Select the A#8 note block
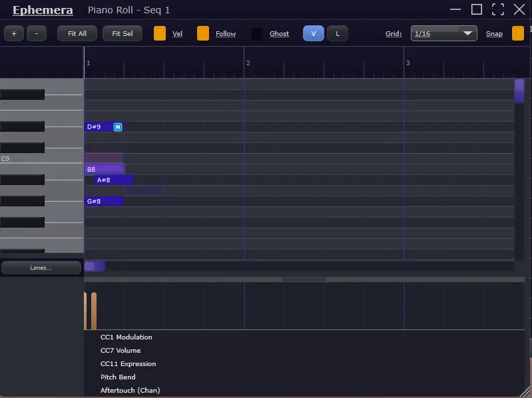 click(x=113, y=180)
